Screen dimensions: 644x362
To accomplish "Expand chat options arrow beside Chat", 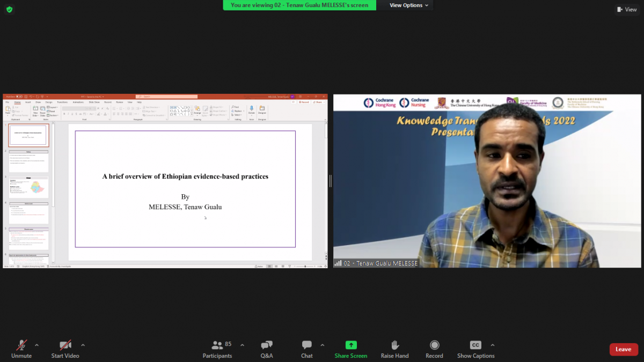I will [322, 345].
